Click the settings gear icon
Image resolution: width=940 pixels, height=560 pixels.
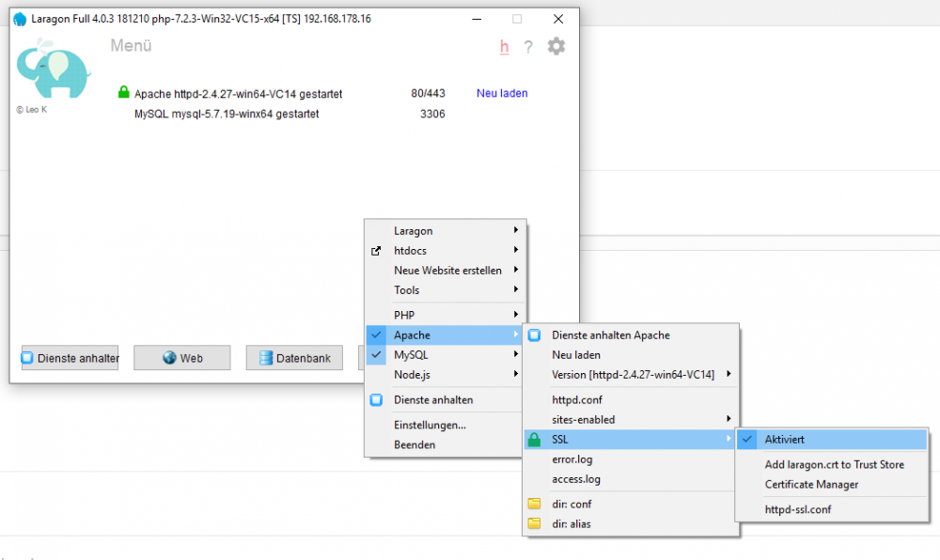[556, 47]
